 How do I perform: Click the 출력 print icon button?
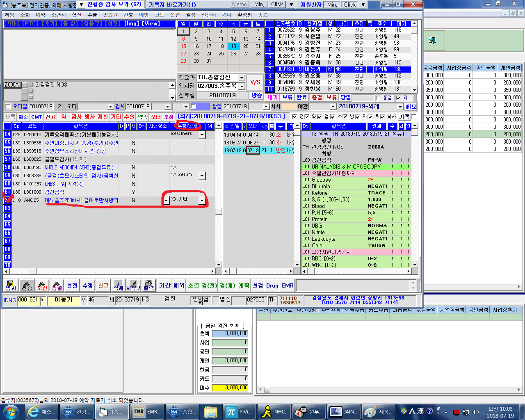[x=148, y=285]
